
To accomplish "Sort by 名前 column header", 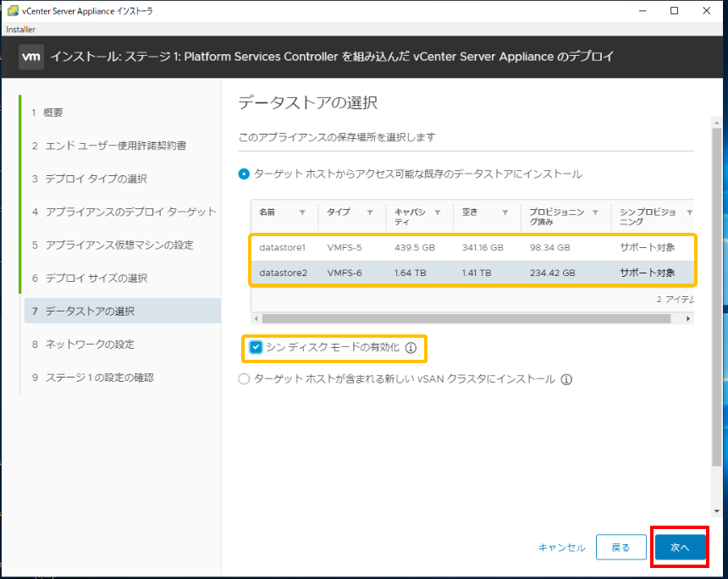I will point(267,212).
